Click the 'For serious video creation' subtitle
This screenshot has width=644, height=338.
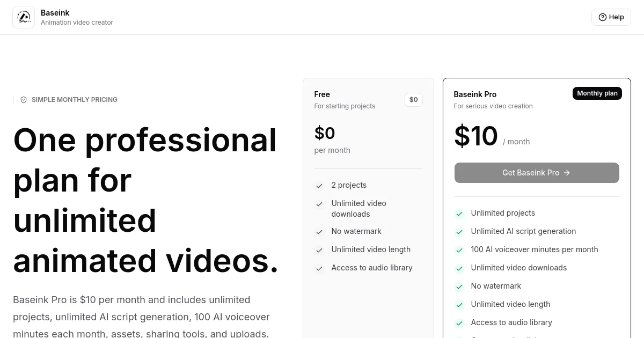pos(493,106)
